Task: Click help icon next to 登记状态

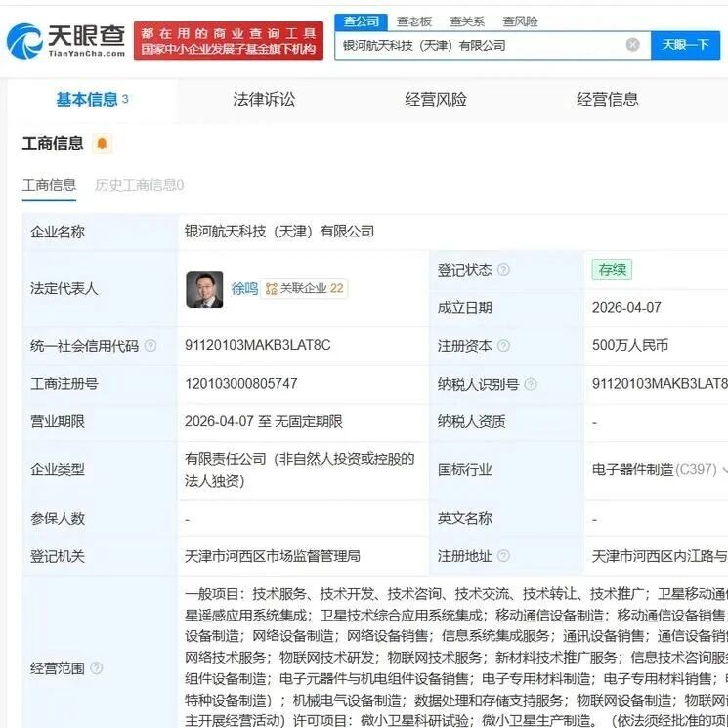Action: tap(503, 270)
